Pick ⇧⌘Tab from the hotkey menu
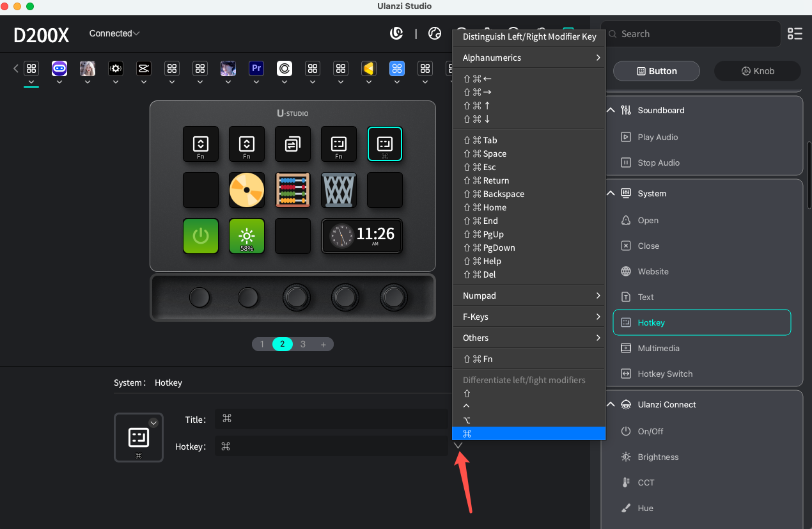This screenshot has width=812, height=529. click(529, 140)
